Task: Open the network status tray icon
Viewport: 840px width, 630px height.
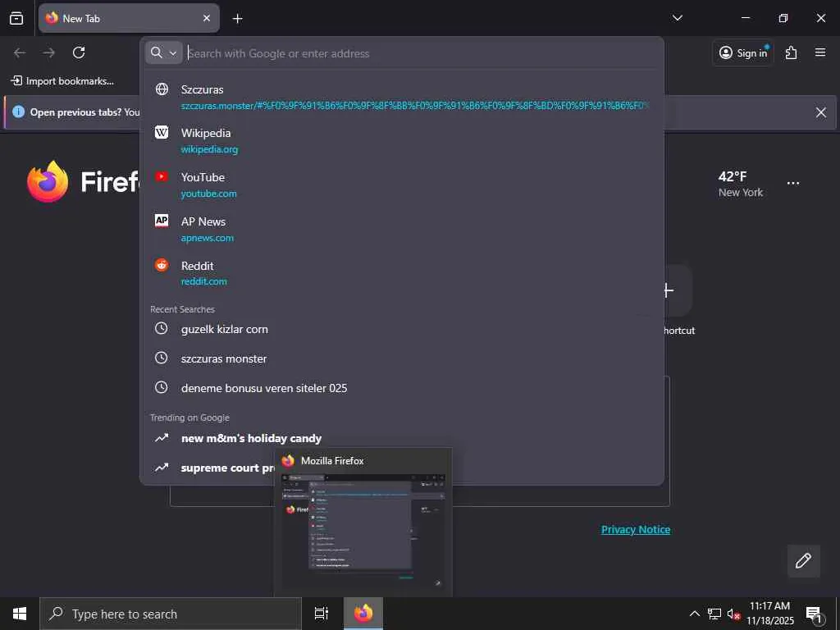Action: [714, 614]
